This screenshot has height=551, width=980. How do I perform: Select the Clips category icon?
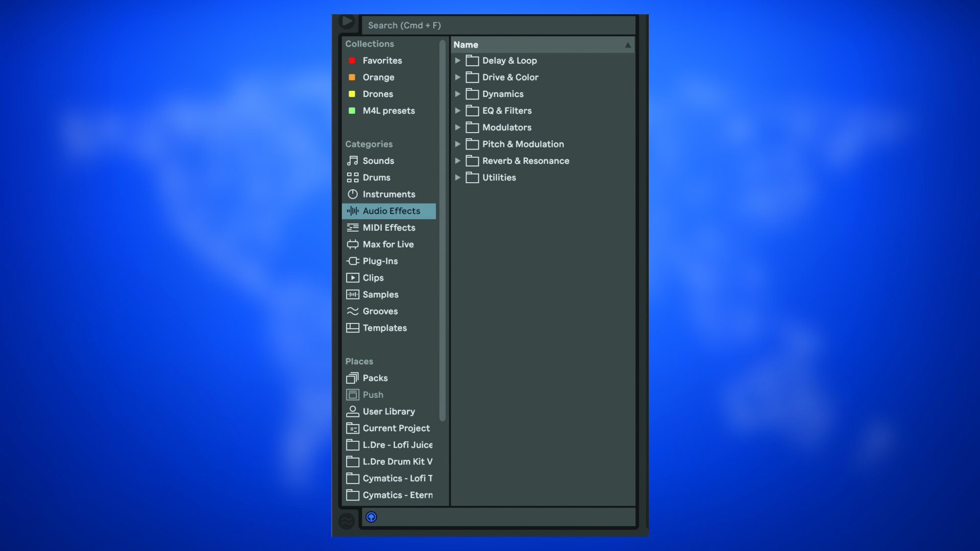tap(352, 278)
